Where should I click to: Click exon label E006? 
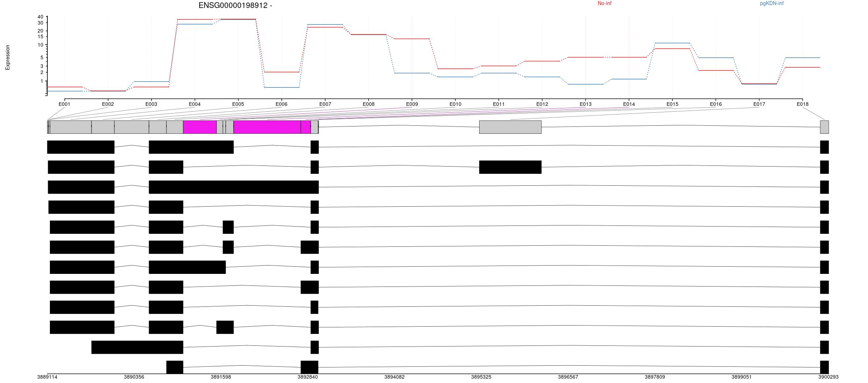281,104
